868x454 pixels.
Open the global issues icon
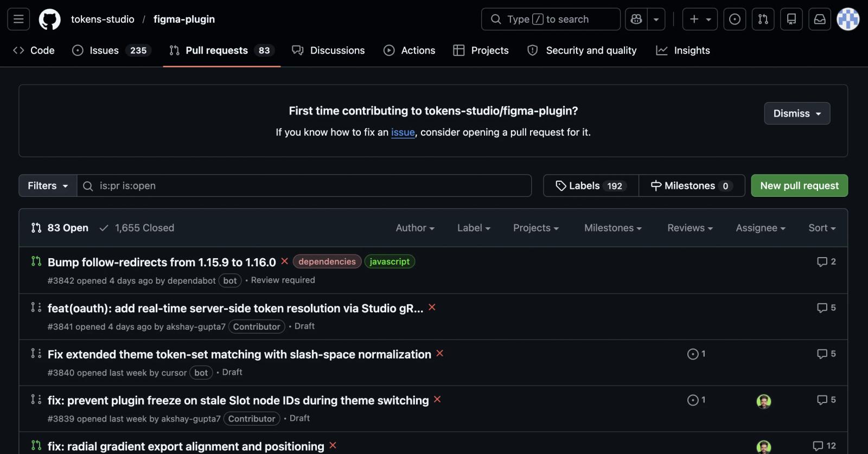[735, 20]
